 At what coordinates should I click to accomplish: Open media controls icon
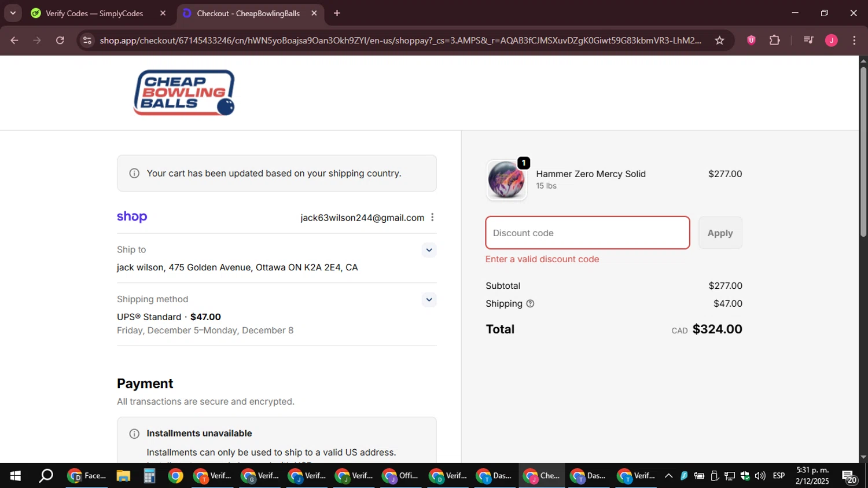[x=808, y=41]
